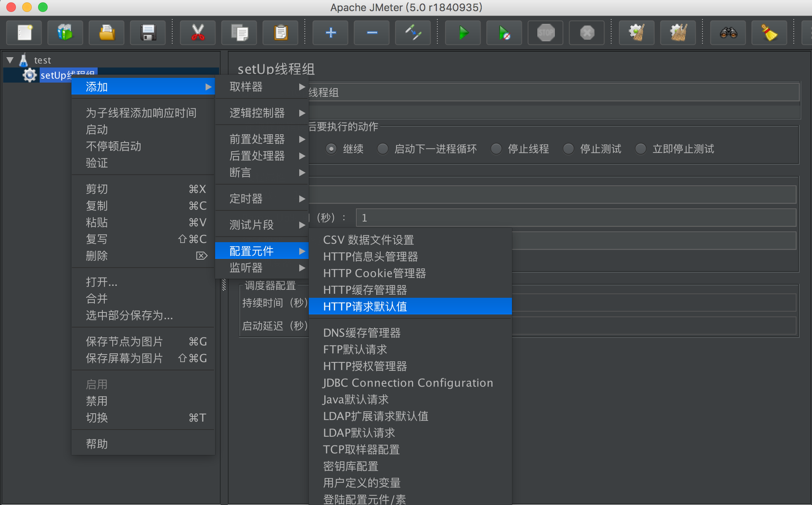The height and width of the screenshot is (505, 812).
Task: Open the Templates icon in toolbar
Action: (65, 33)
